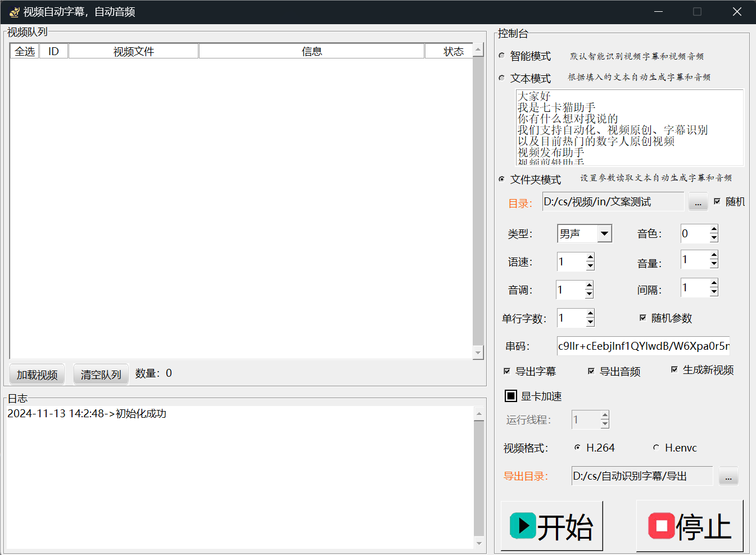Screen dimensions: 756x555
Task: Increase the 音色 value with the up arrow
Action: tap(714, 229)
